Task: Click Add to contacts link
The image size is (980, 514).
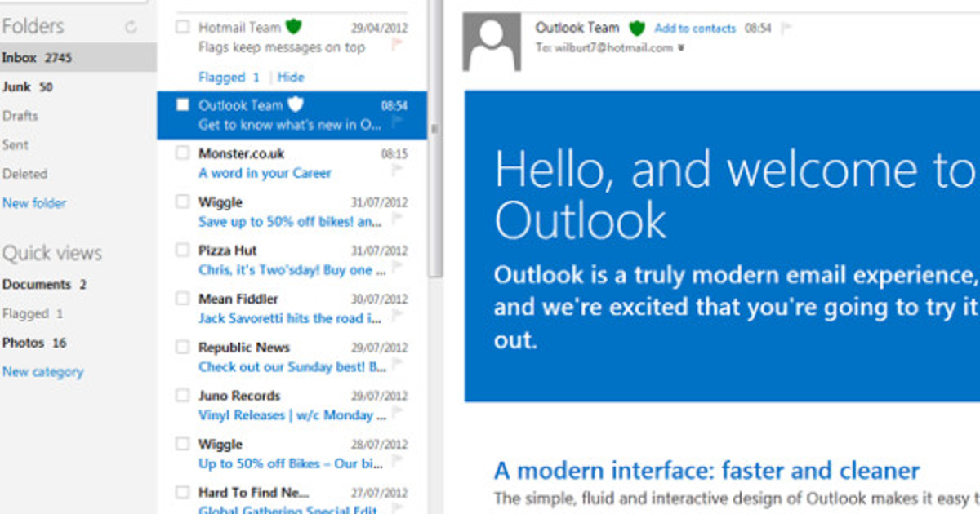Action: click(695, 29)
